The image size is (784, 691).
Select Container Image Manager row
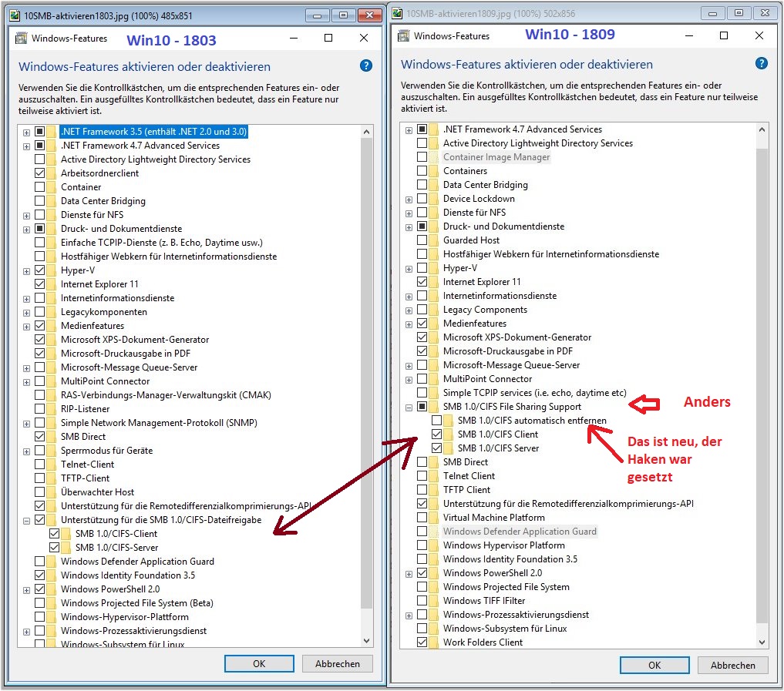tap(496, 157)
